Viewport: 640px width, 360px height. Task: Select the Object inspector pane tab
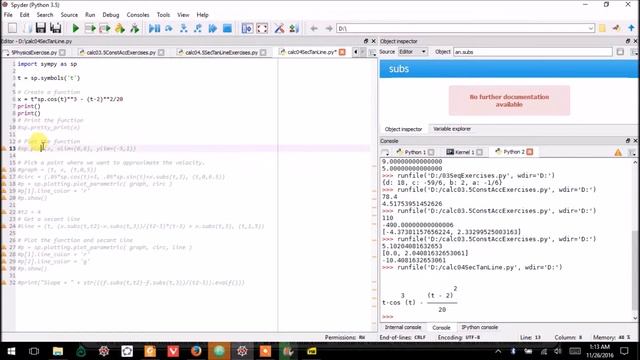403,129
